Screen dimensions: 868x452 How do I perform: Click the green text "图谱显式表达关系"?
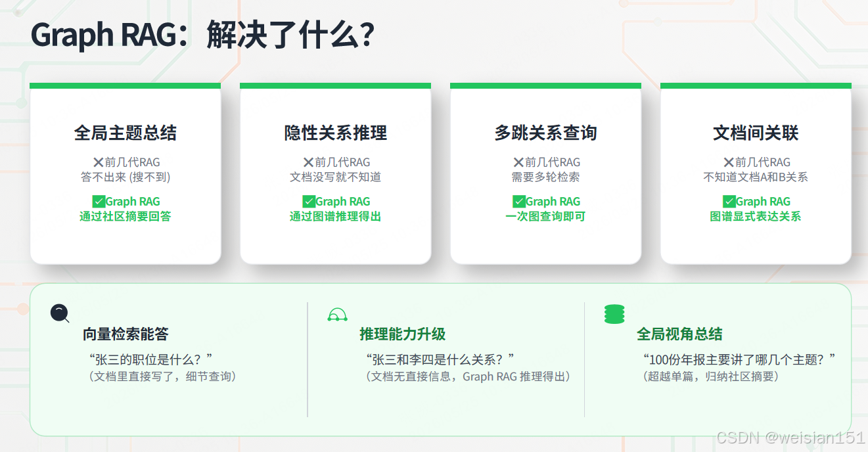point(756,216)
